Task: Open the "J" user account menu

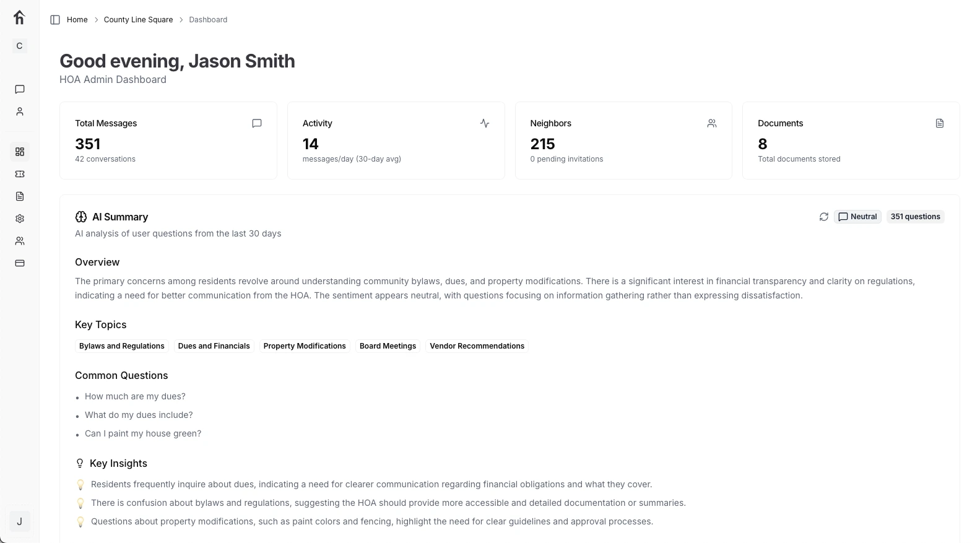Action: (20, 521)
